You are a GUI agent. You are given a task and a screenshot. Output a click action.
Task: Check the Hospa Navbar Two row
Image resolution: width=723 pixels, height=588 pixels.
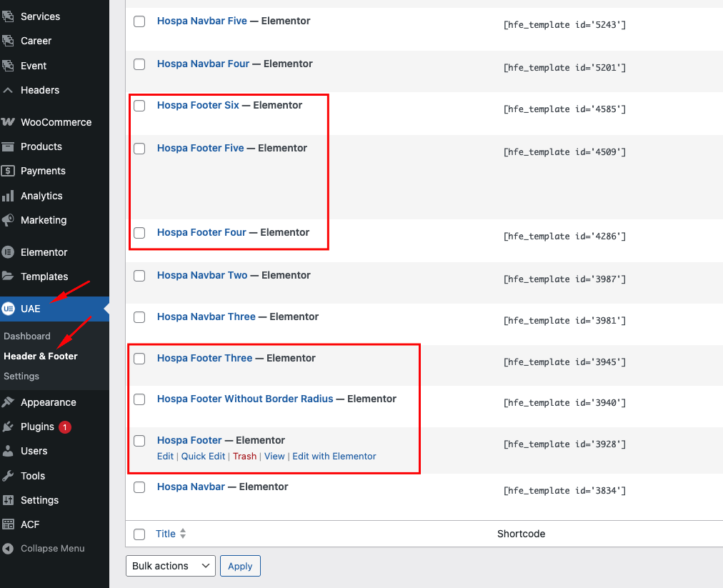[139, 276]
